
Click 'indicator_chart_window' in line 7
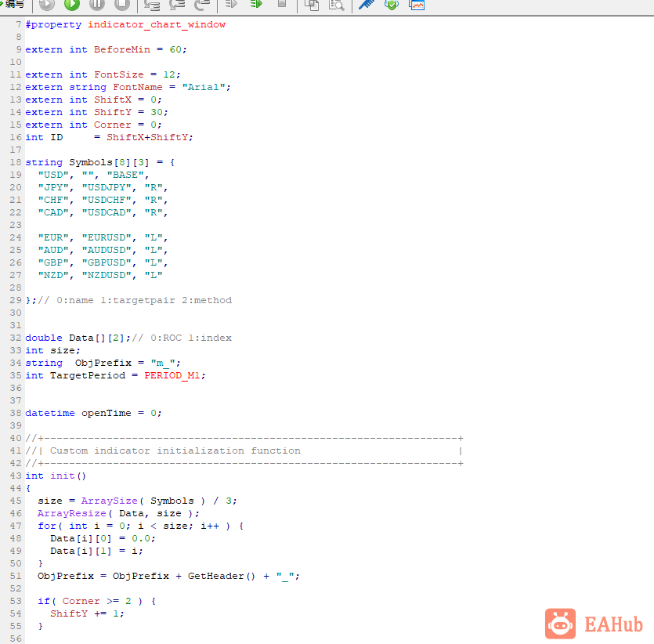[157, 24]
